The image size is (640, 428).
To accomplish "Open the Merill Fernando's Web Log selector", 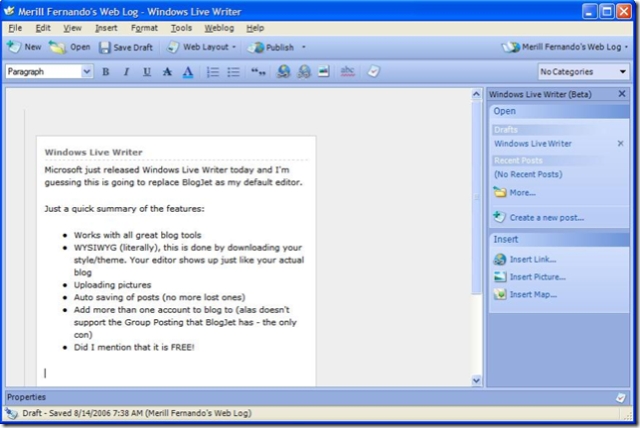I will (565, 47).
